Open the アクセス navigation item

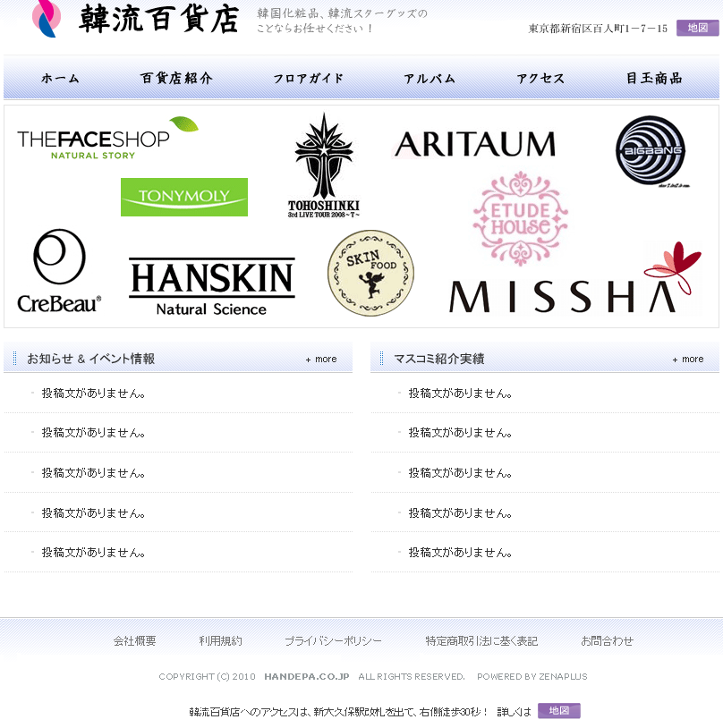[540, 79]
